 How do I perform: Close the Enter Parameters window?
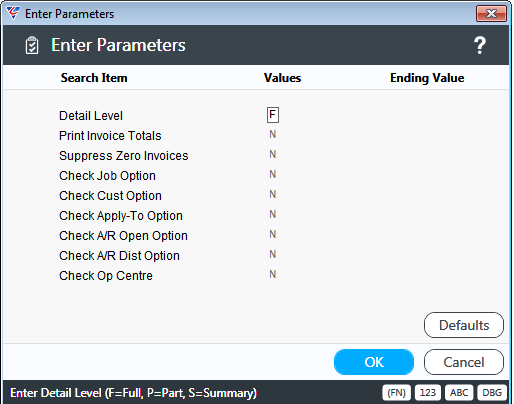tap(491, 14)
